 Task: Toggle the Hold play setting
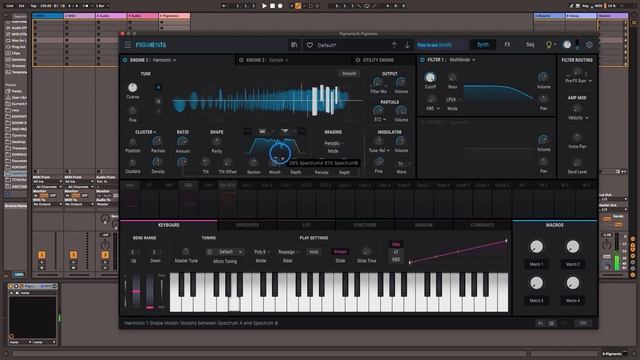[x=313, y=252]
